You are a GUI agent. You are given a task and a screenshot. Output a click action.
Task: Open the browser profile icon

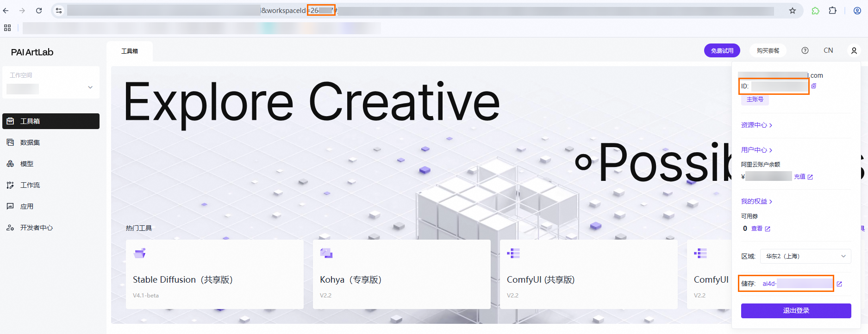click(x=857, y=10)
